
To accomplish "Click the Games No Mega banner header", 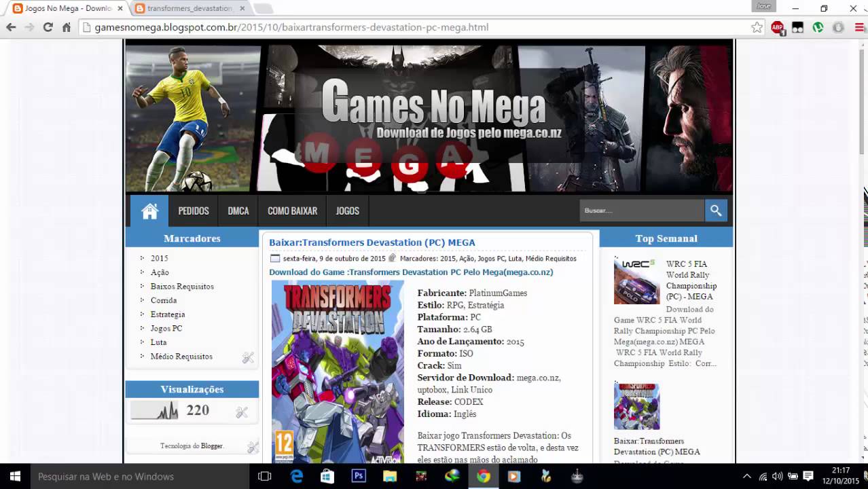I will coord(429,119).
